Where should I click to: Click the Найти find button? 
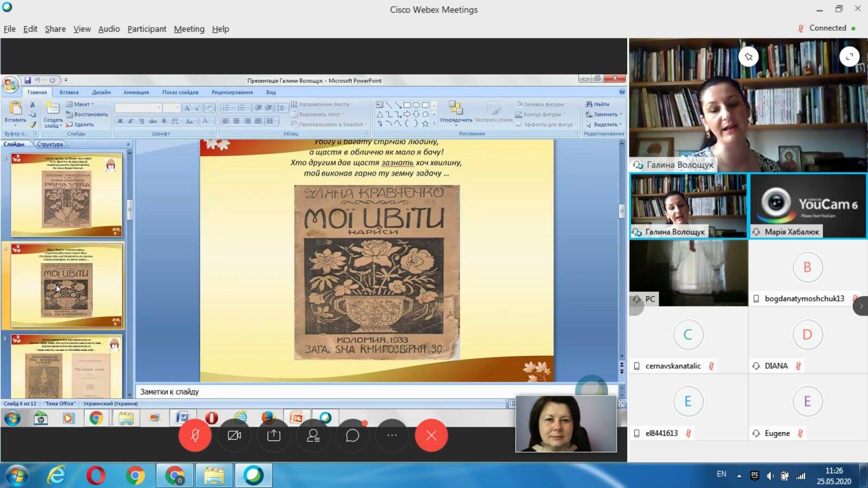[x=597, y=104]
